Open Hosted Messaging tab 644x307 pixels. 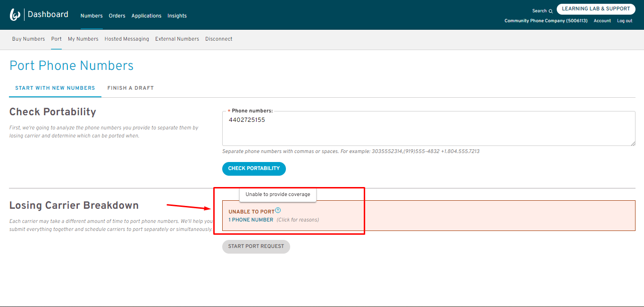126,39
